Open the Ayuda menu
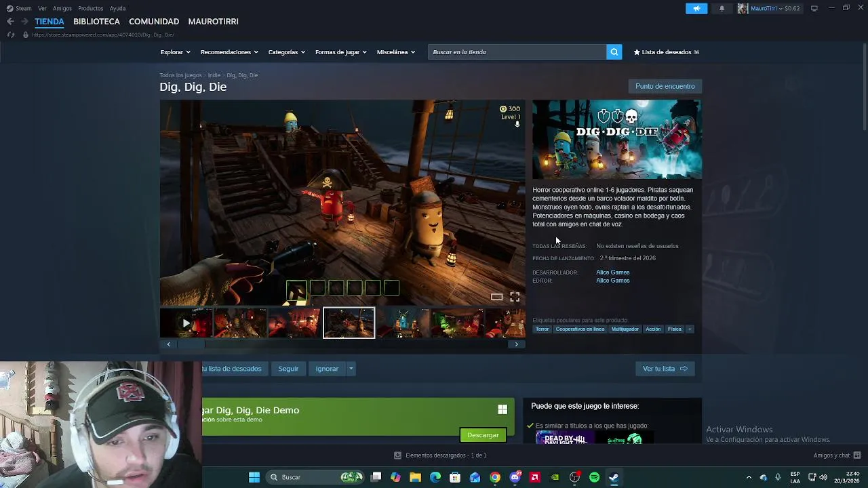This screenshot has width=868, height=488. (117, 8)
